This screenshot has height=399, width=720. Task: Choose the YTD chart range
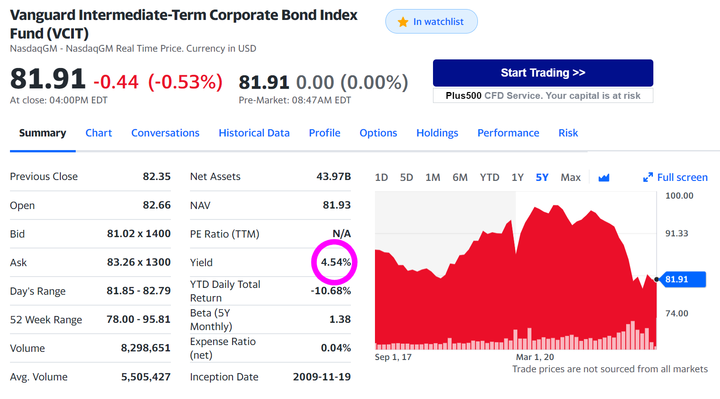[x=489, y=177]
